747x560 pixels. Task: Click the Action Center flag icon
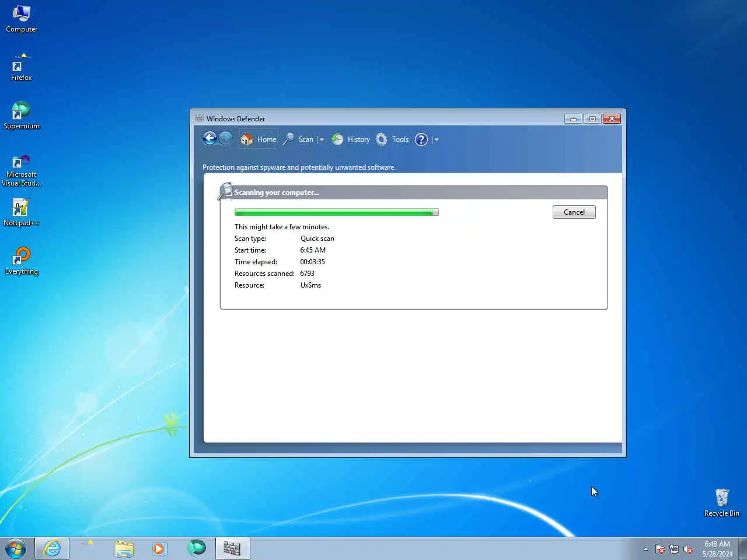coord(660,549)
